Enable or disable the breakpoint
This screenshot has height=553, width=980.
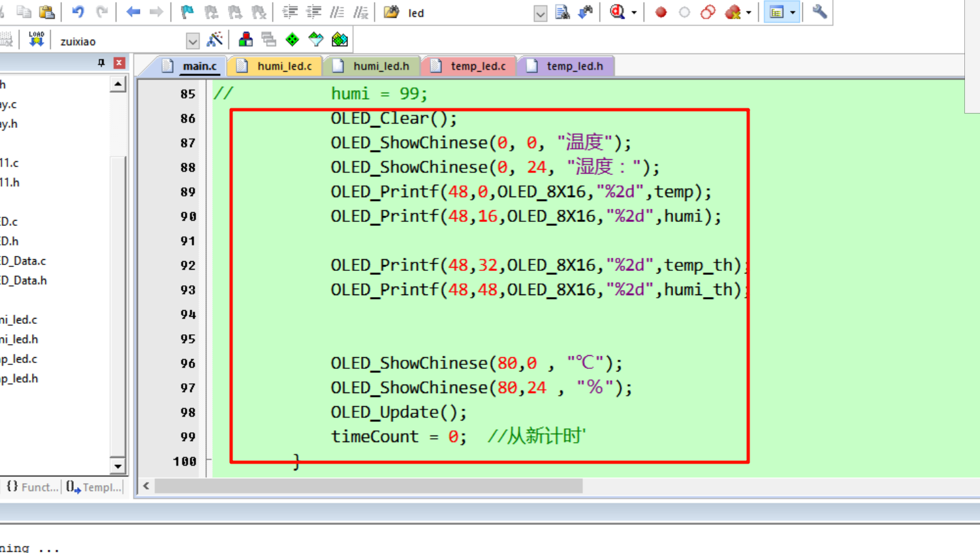tap(684, 12)
